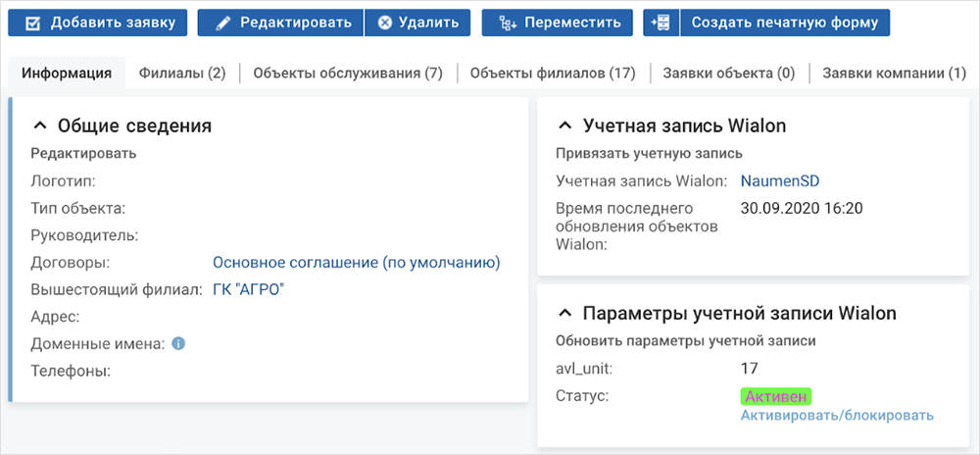980x455 pixels.
Task: Open Заявки компании (1) tab
Action: point(895,74)
